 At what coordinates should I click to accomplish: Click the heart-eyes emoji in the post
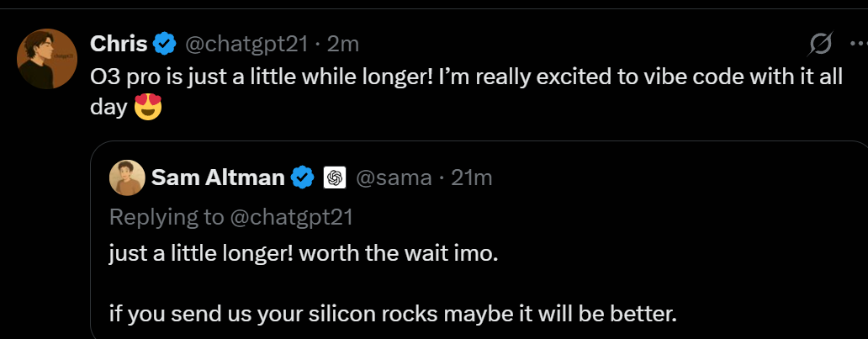[x=148, y=107]
